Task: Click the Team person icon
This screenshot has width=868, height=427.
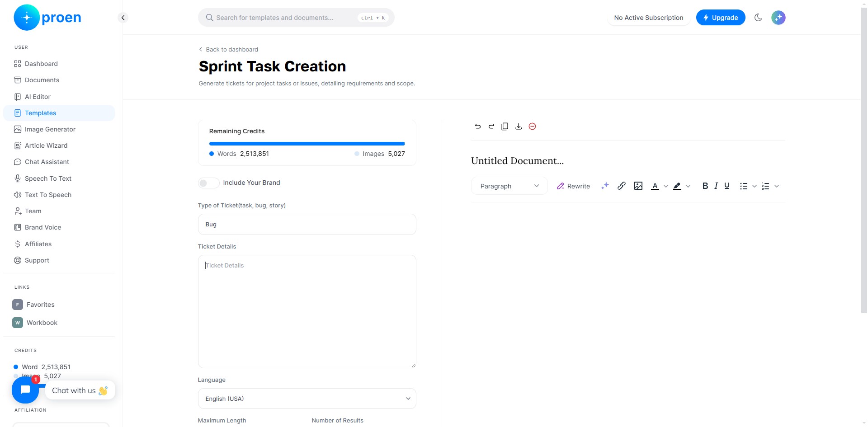Action: pyautogui.click(x=18, y=211)
